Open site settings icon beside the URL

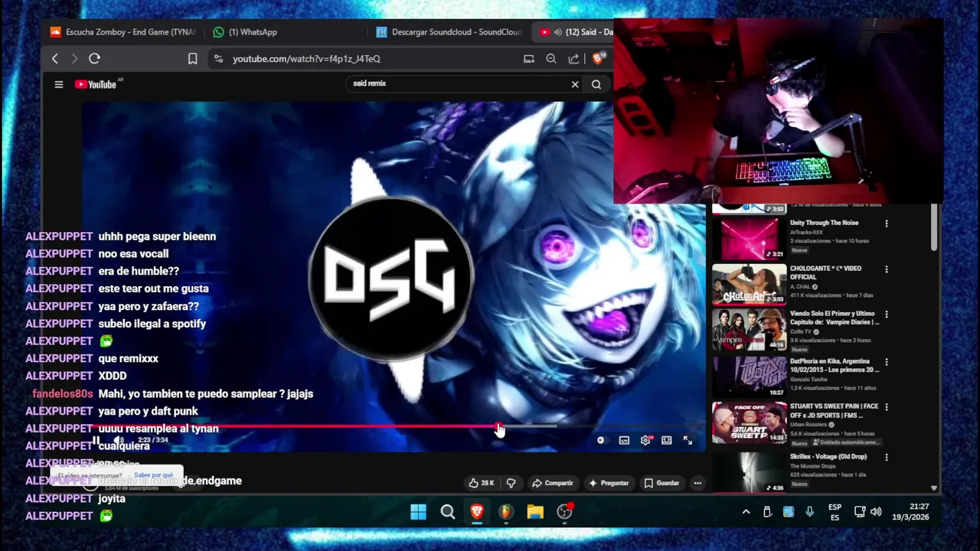pos(218,59)
